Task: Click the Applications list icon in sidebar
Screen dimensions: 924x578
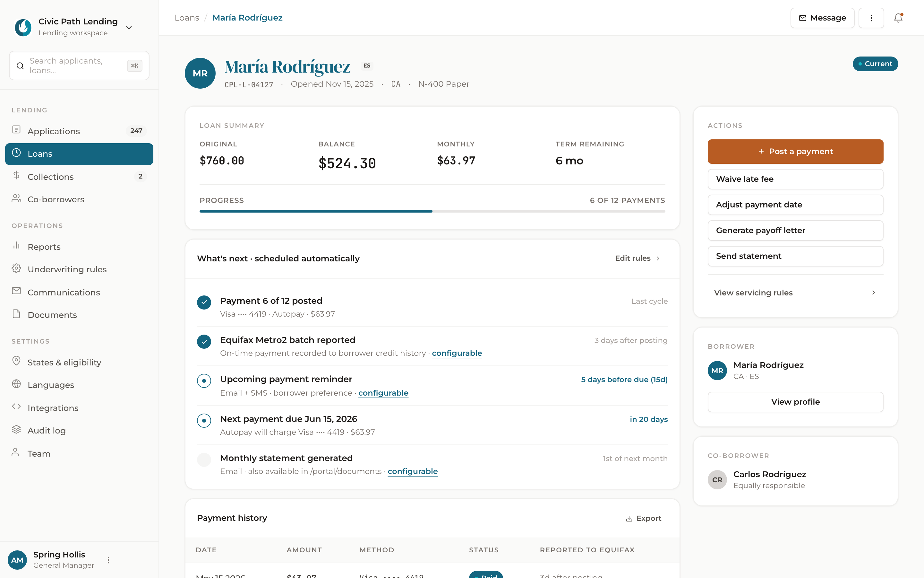Action: (x=16, y=130)
